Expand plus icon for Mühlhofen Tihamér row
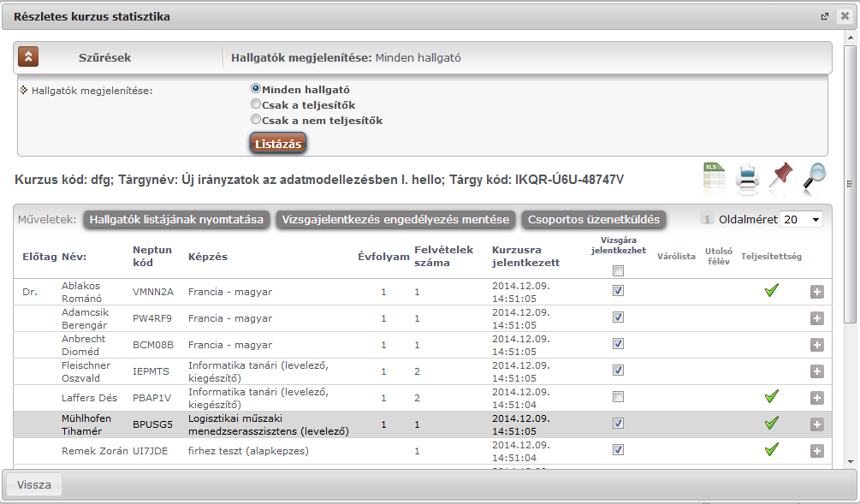This screenshot has height=504, width=860. click(816, 424)
